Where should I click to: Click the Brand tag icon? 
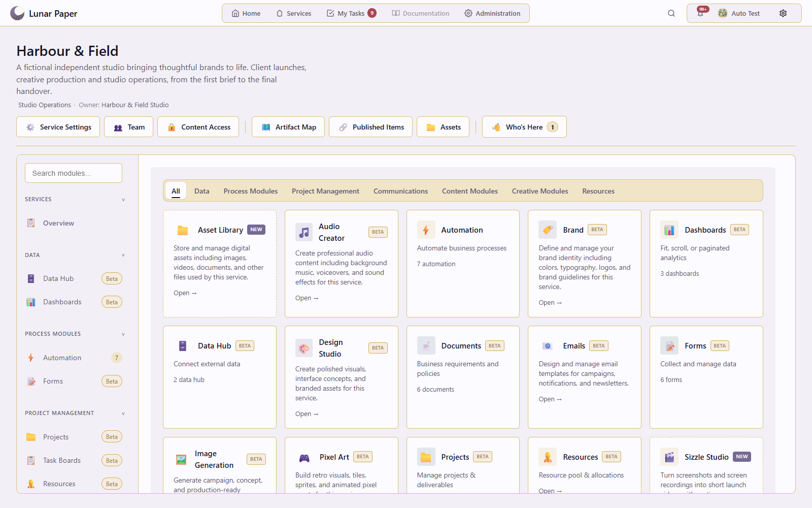[x=548, y=230]
